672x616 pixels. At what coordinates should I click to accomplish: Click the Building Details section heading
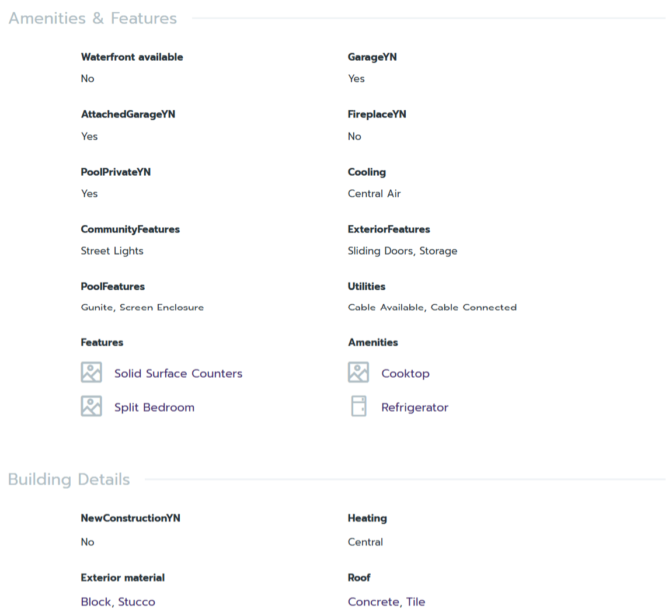(69, 479)
